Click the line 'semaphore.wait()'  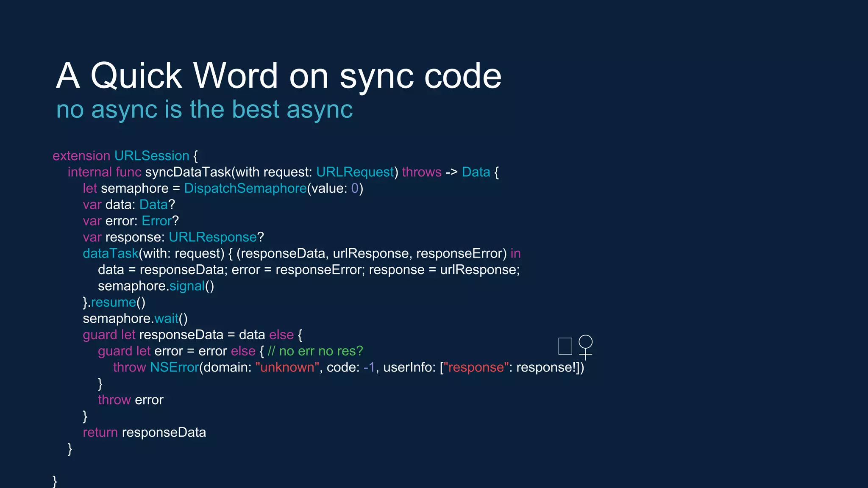click(x=135, y=319)
